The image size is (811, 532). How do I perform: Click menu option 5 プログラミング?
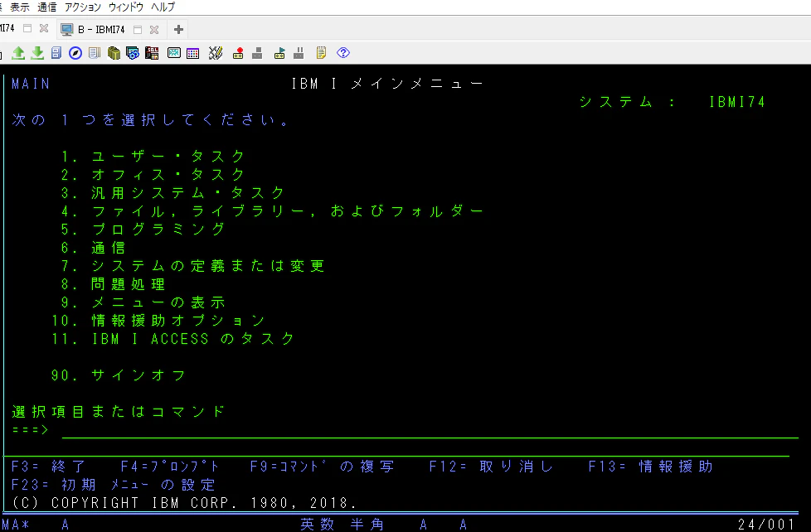(143, 229)
